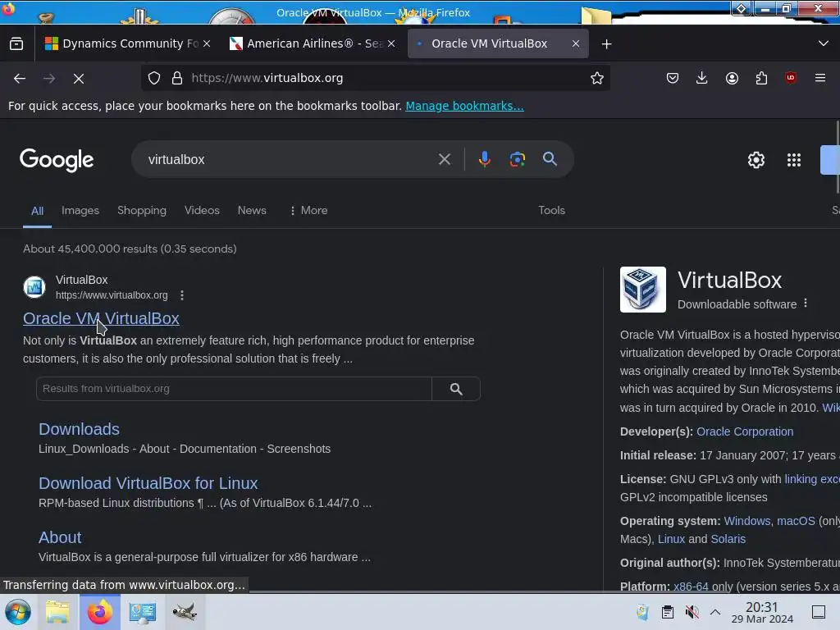Screen dimensions: 840x630
Task: Select the All results tab
Action: click(37, 211)
